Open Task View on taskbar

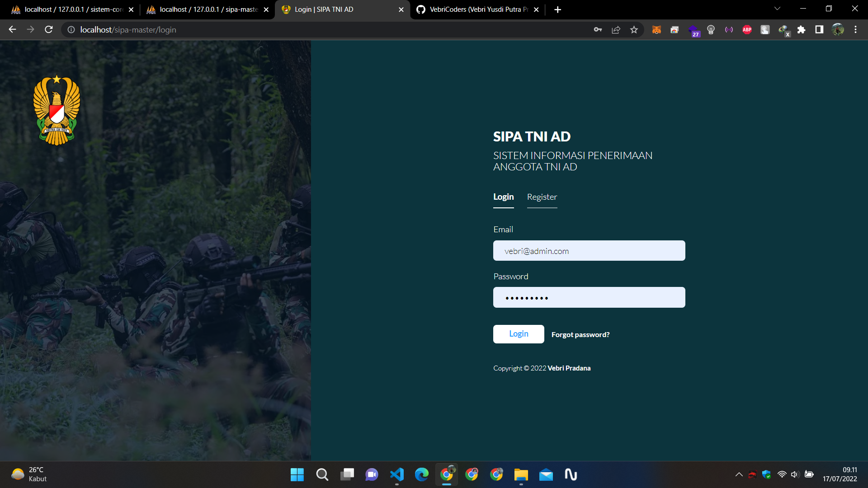347,474
